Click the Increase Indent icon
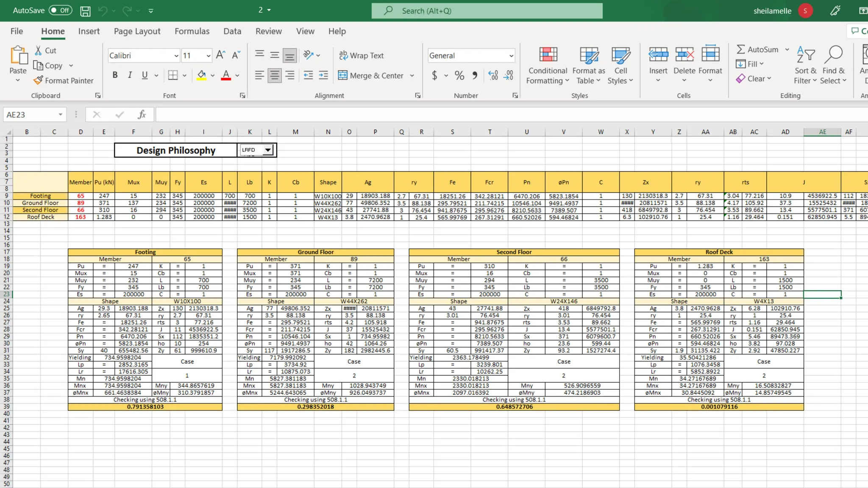 click(323, 75)
